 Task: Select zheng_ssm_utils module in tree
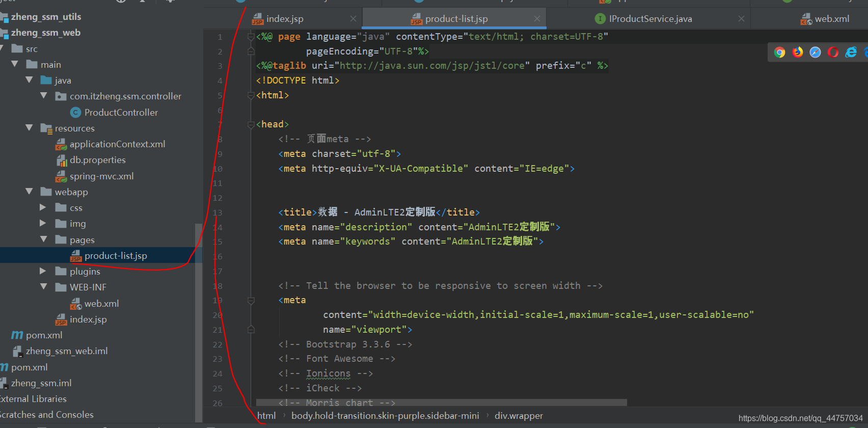click(46, 17)
